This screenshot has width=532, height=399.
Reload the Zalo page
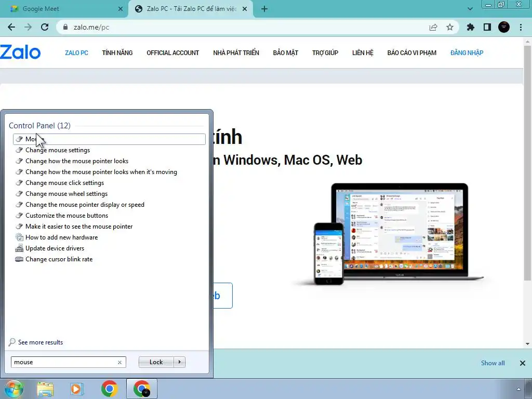tap(45, 27)
